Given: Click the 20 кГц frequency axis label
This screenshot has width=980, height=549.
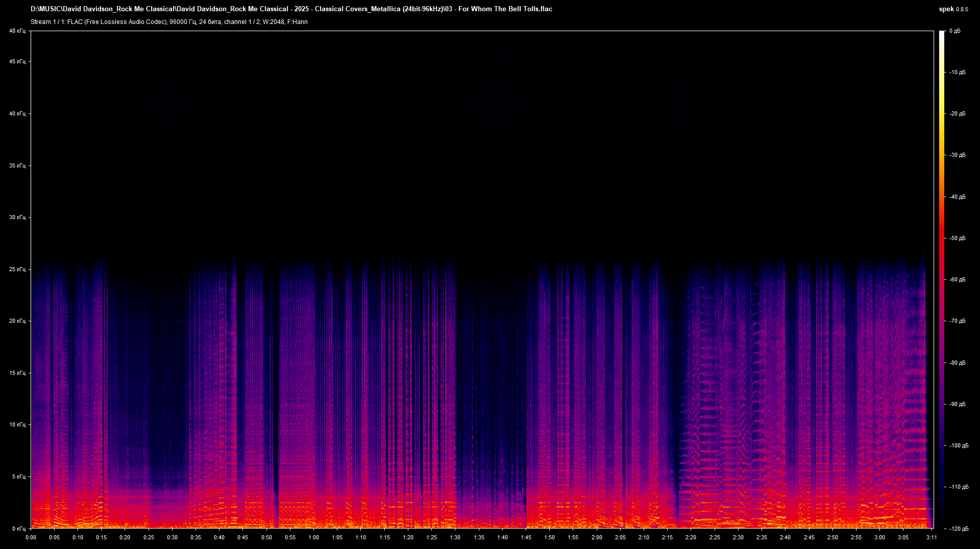Looking at the screenshot, I should [17, 321].
